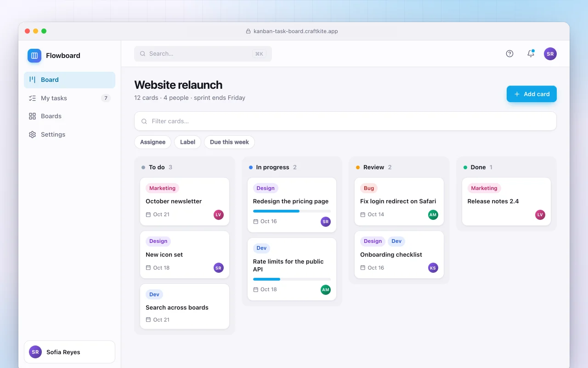Click the plus icon on Add card button
Viewport: 588px width, 368px height.
click(517, 94)
